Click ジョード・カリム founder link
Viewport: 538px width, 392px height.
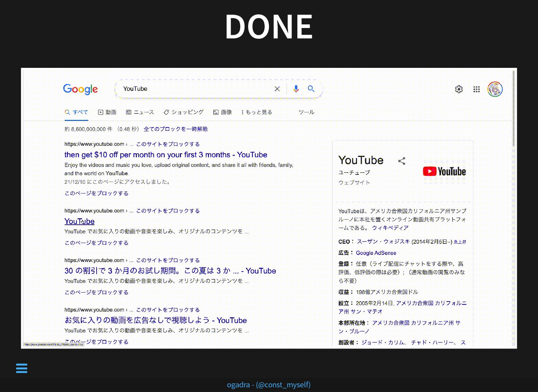[382, 342]
